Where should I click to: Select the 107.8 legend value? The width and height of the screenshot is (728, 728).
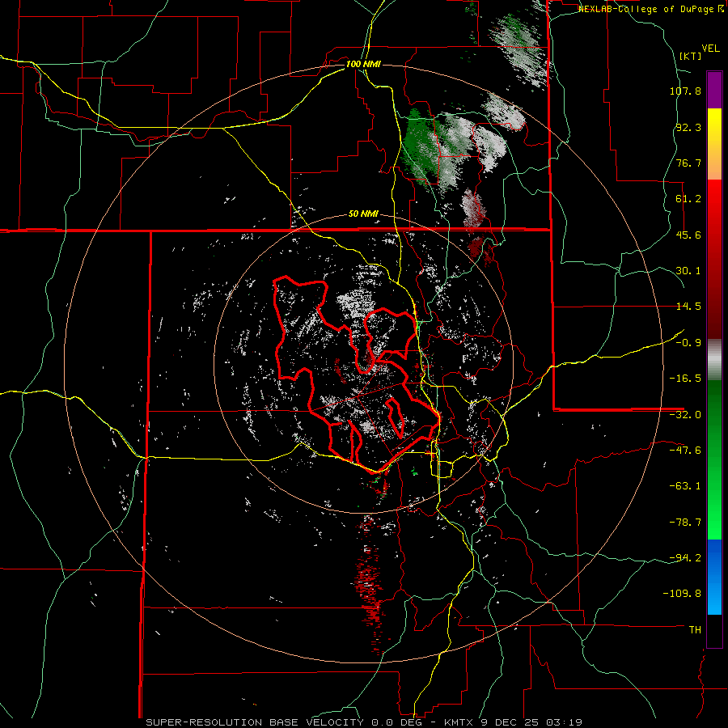coord(685,91)
